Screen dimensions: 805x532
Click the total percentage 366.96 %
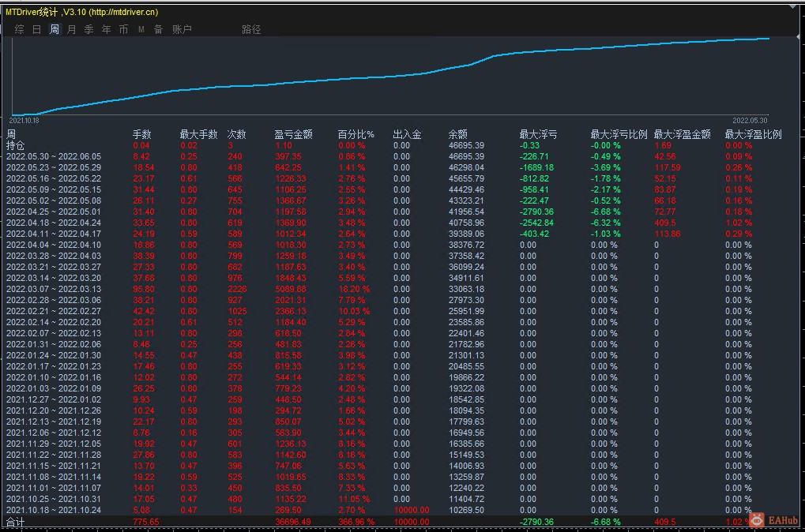point(356,522)
